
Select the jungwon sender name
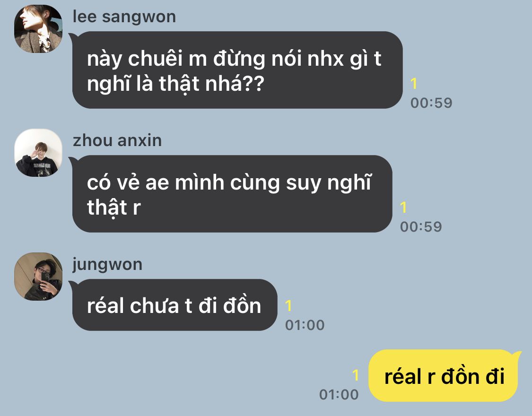point(107,264)
